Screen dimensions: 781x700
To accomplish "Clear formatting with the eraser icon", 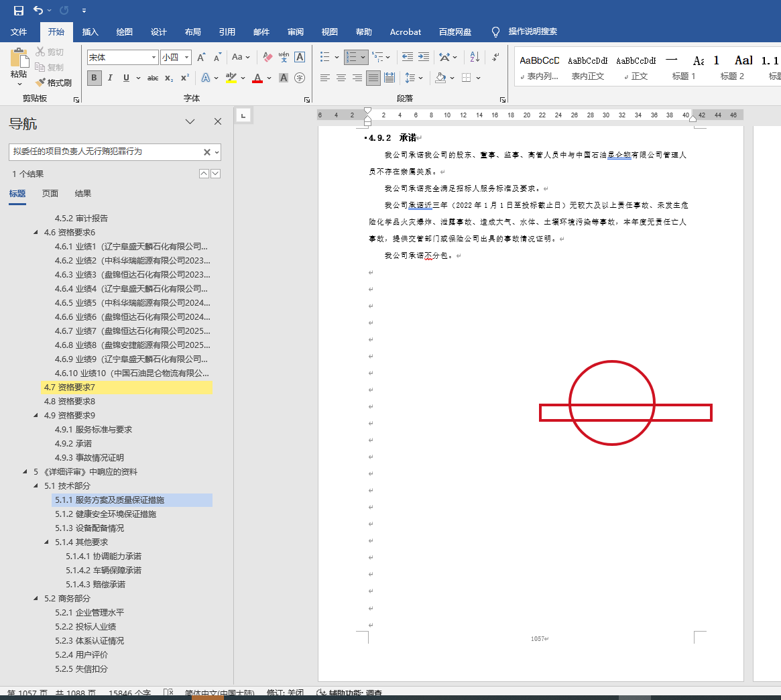I will point(267,57).
